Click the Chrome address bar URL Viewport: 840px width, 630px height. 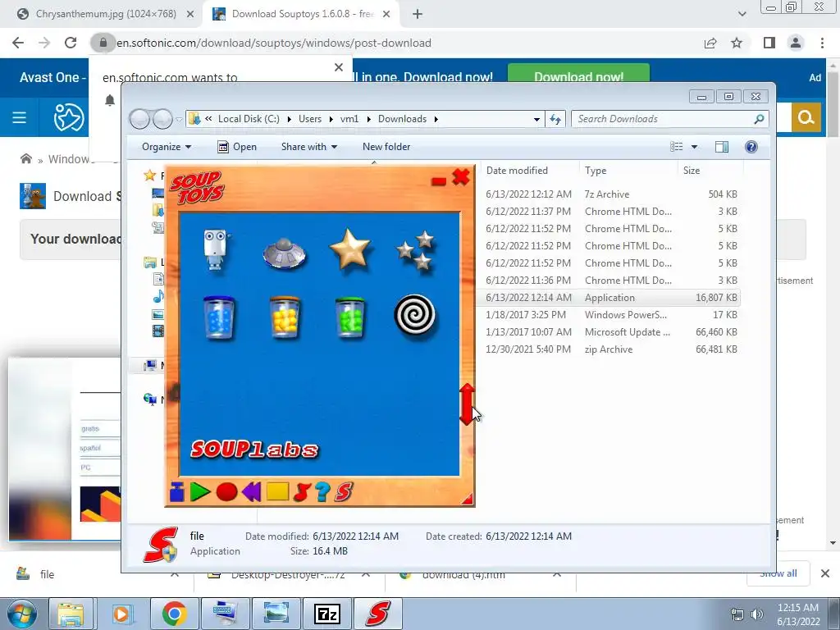click(274, 43)
